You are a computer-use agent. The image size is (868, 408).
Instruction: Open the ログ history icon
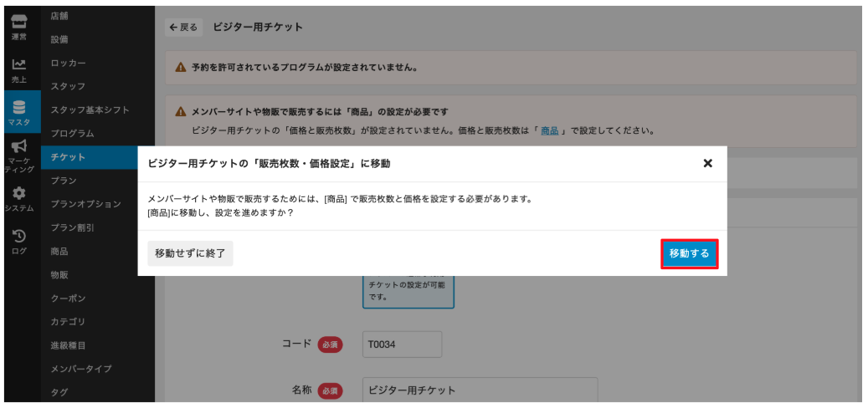(18, 241)
